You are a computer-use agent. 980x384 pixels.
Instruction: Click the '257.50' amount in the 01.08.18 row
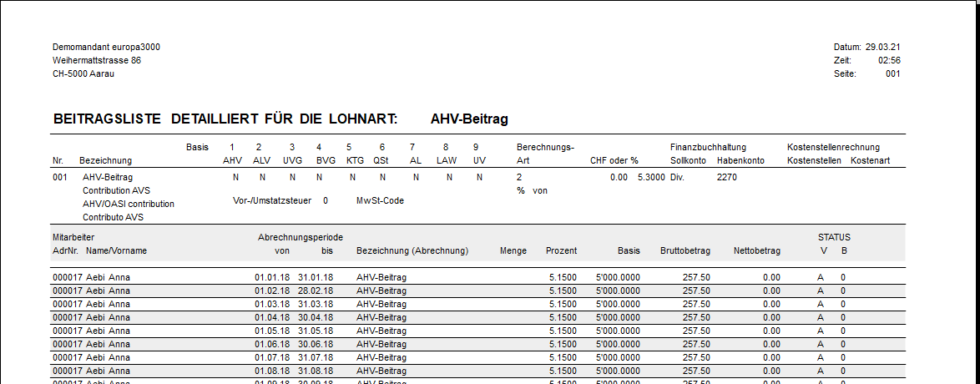(x=696, y=371)
